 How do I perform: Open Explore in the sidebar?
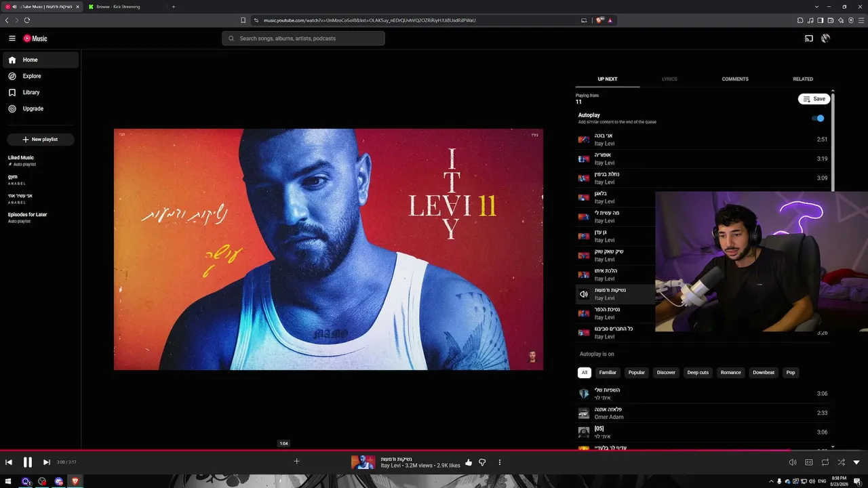(41, 76)
